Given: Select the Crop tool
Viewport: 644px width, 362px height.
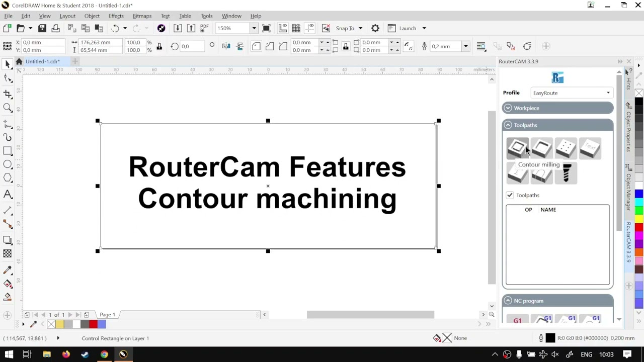Looking at the screenshot, I should [x=8, y=94].
